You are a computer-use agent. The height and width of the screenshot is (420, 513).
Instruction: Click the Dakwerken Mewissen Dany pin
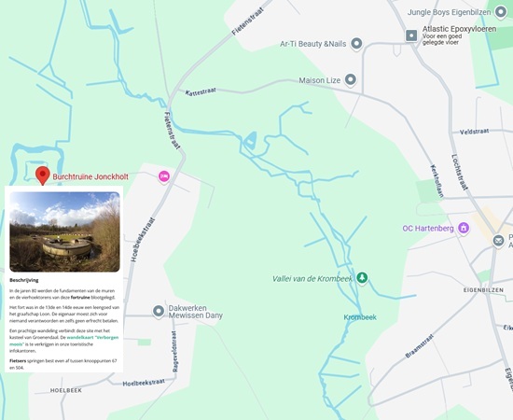coord(159,312)
